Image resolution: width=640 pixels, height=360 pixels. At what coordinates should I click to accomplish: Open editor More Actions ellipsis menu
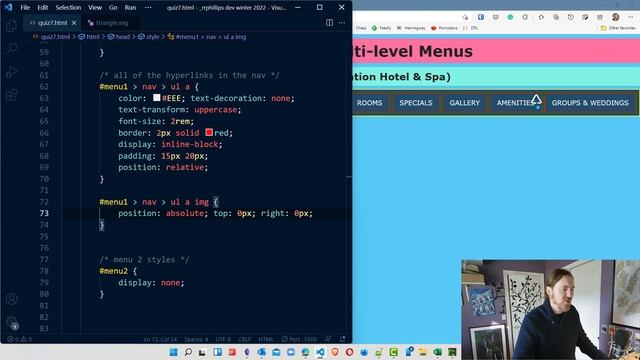[342, 23]
